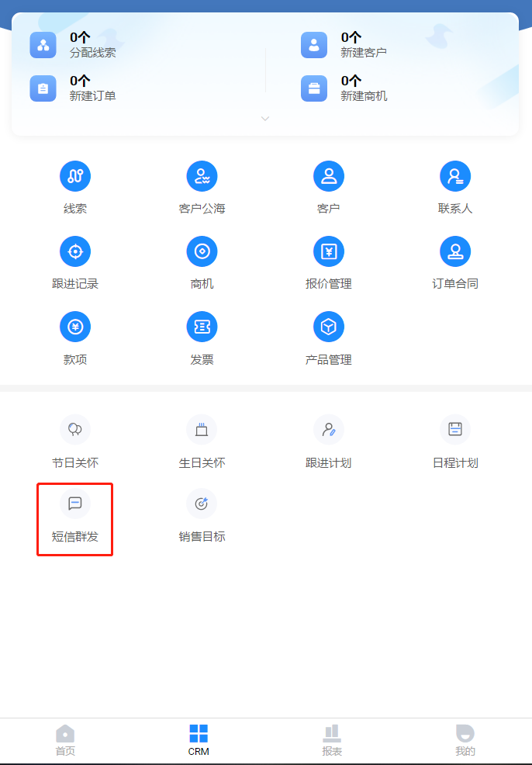
Task: Open the 产品管理 icon
Action: click(329, 327)
